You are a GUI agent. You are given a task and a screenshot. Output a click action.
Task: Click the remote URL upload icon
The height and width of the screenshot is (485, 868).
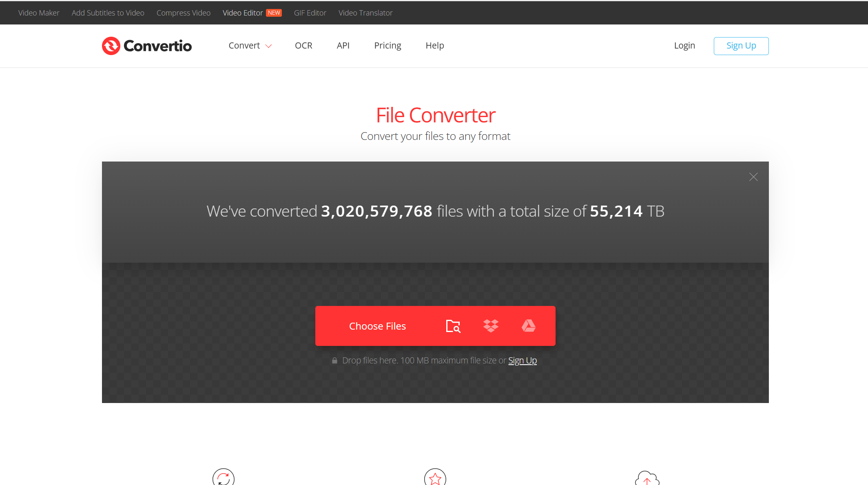[x=453, y=326]
